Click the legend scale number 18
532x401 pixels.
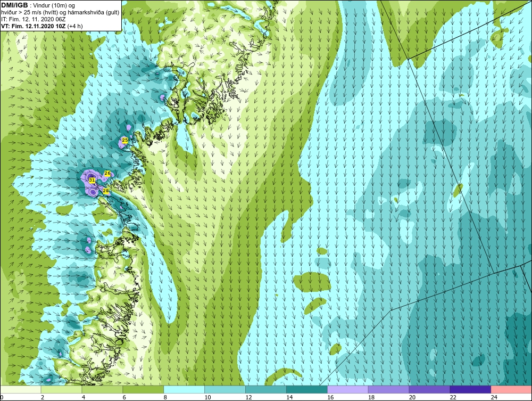pos(371,397)
